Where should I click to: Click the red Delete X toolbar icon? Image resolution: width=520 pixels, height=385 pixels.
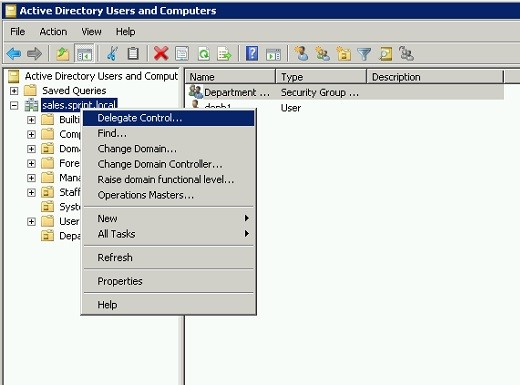coord(161,53)
